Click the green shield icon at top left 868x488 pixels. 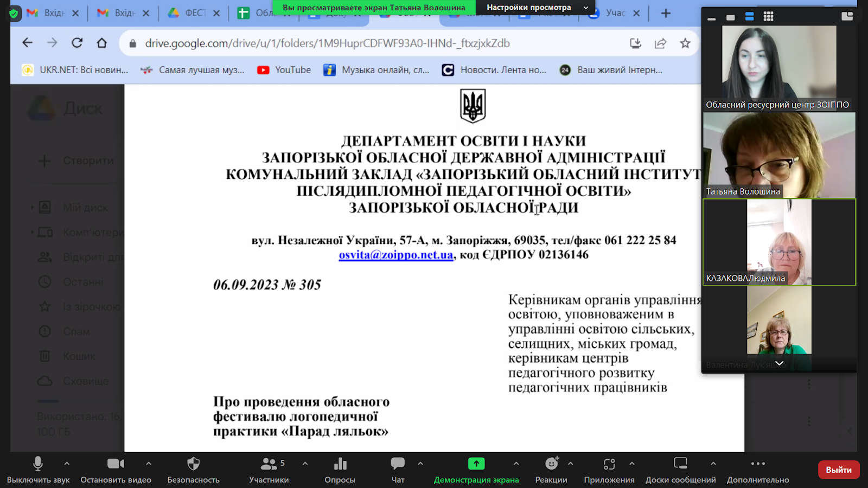pyautogui.click(x=14, y=13)
